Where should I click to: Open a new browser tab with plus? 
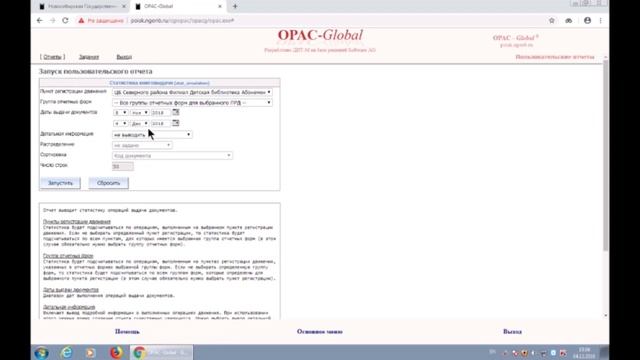point(235,6)
